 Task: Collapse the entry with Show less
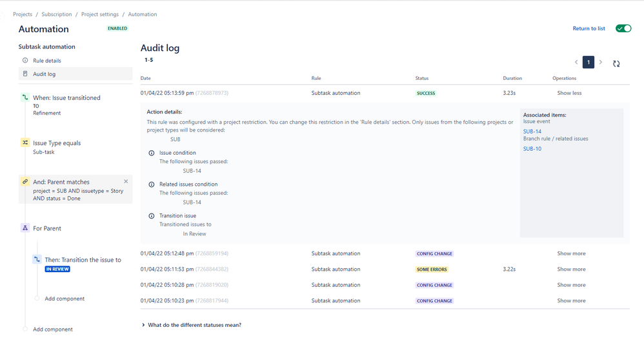[x=569, y=93]
